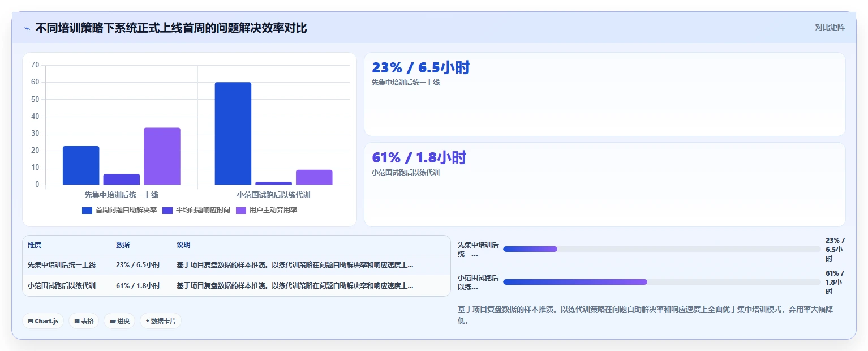
Task: Click the card subtitle under 23% / 6.5小时
Action: pyautogui.click(x=406, y=83)
